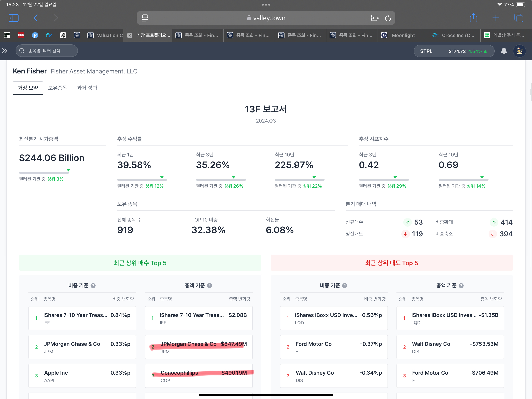
Task: Switch to the Valuation C tab
Action: click(x=104, y=35)
